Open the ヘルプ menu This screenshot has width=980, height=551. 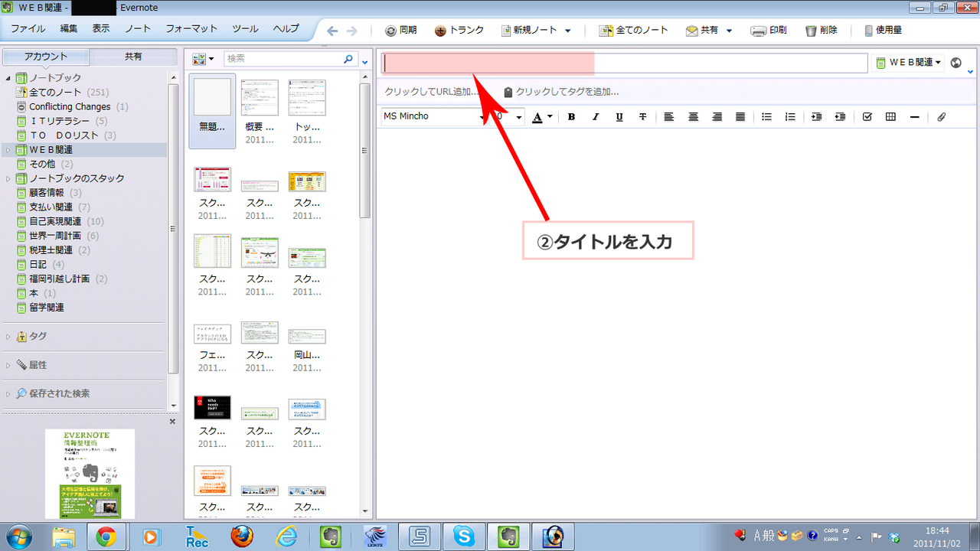click(x=286, y=29)
